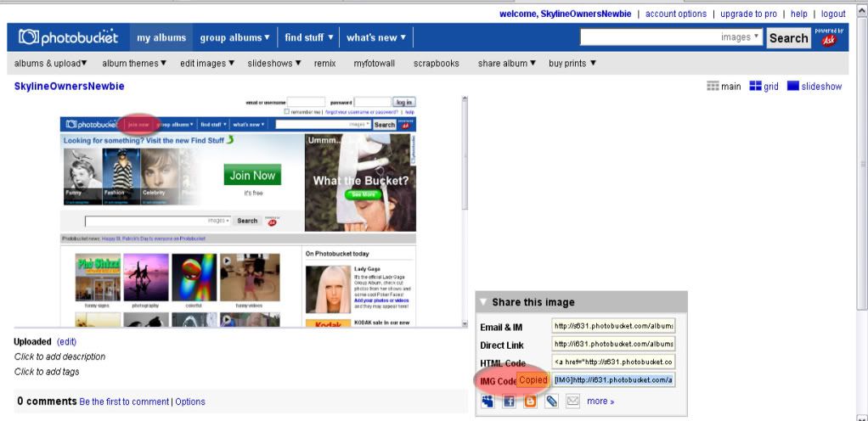Click the Search button

coord(789,37)
